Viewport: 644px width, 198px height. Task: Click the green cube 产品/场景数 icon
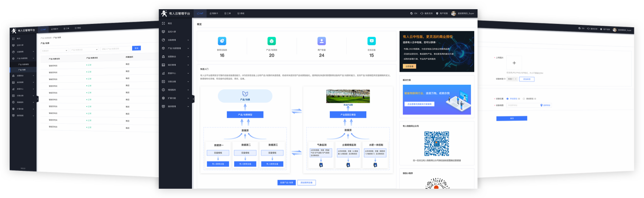click(271, 41)
